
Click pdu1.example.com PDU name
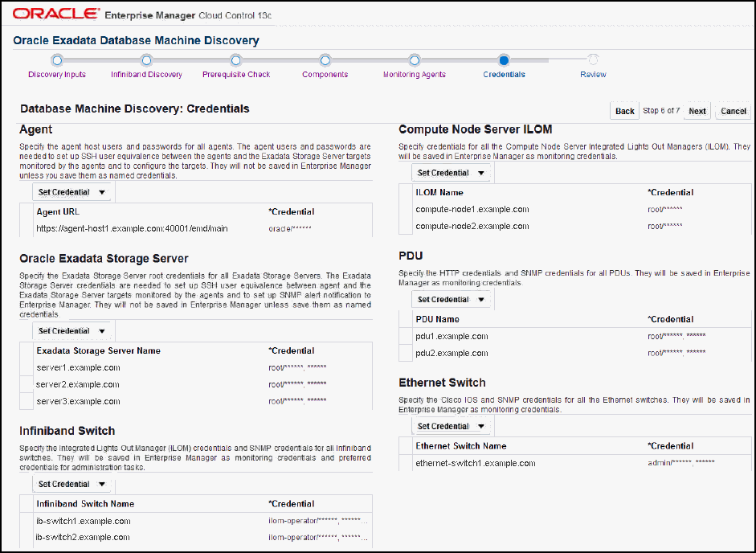coord(452,336)
